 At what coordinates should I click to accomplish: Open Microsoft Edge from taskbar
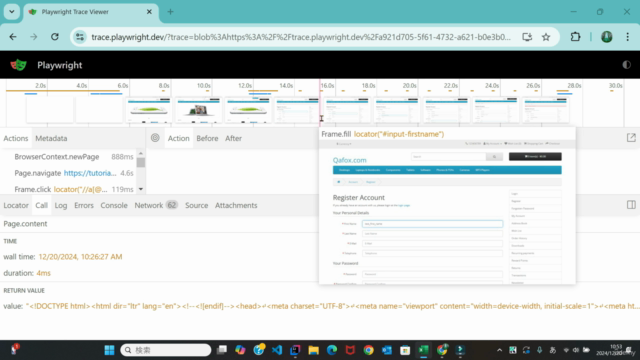pyautogui.click(x=332, y=350)
